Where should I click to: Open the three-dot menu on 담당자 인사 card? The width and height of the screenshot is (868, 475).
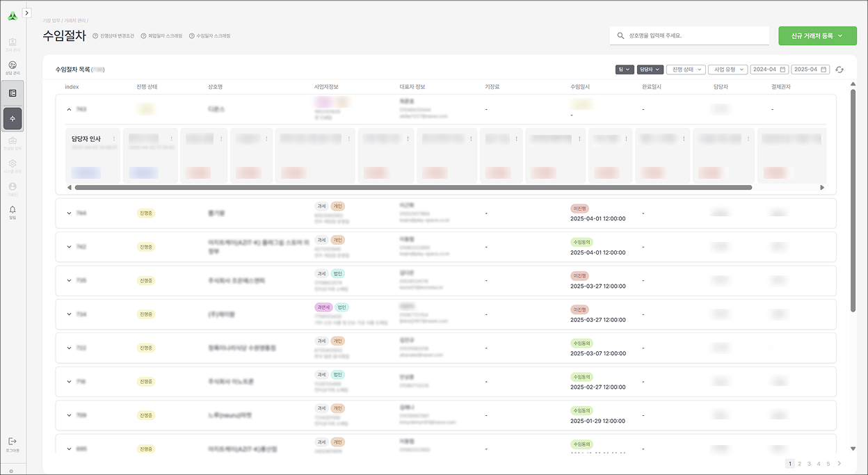coord(114,139)
